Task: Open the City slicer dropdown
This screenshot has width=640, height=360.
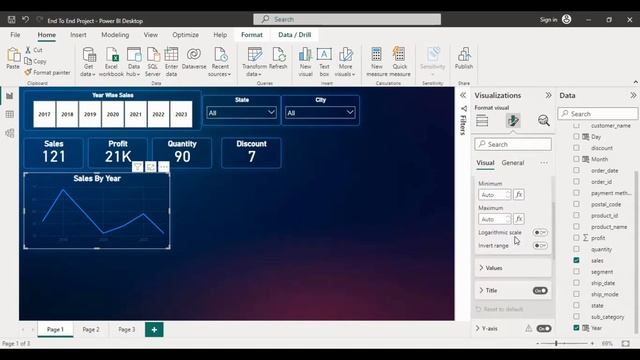Action: (x=320, y=113)
